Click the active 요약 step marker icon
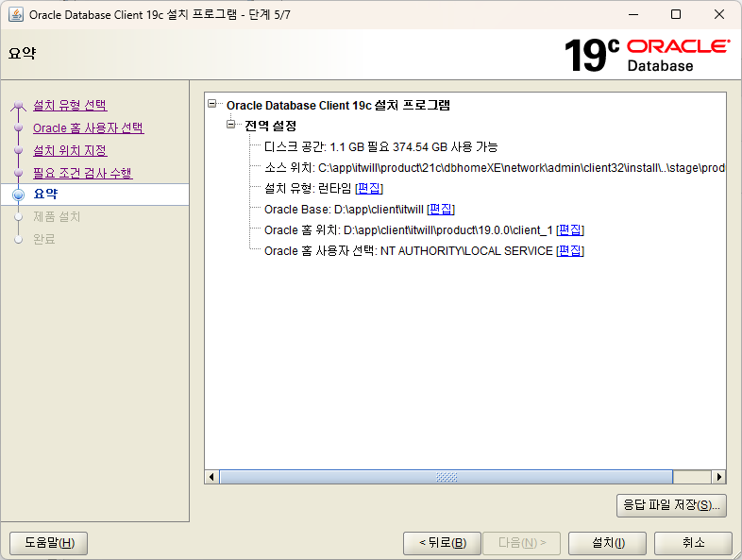This screenshot has width=742, height=560. 19,195
